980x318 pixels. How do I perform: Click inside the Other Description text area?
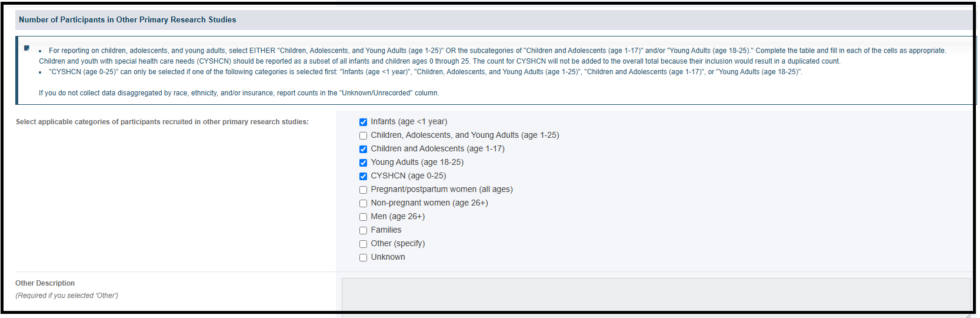click(656, 297)
